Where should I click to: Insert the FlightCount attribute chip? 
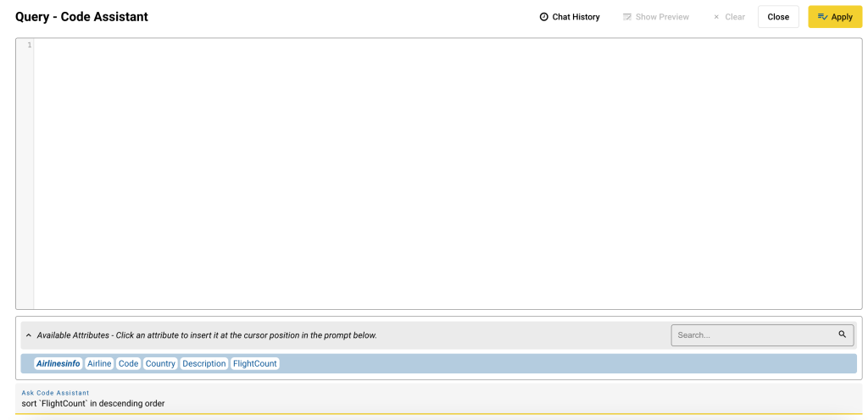click(255, 363)
